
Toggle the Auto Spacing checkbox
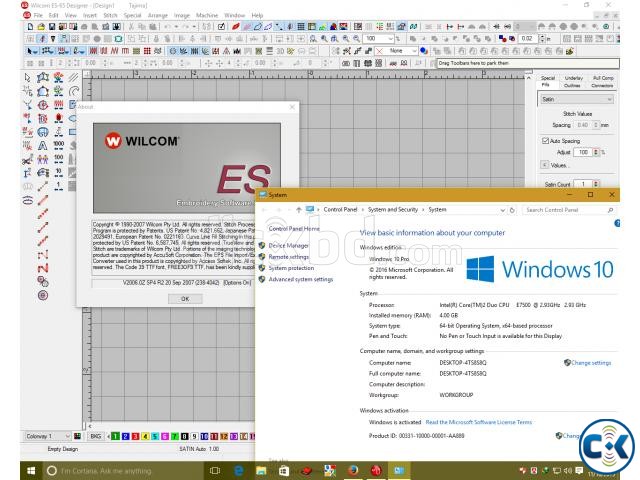(545, 140)
